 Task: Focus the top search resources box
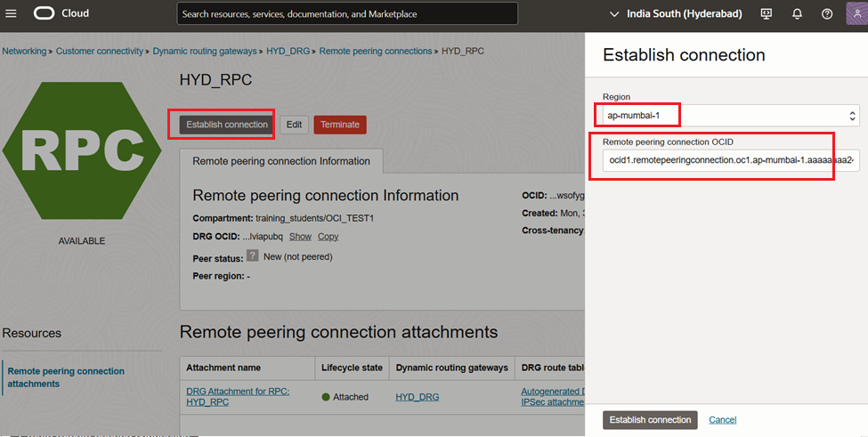click(x=347, y=14)
